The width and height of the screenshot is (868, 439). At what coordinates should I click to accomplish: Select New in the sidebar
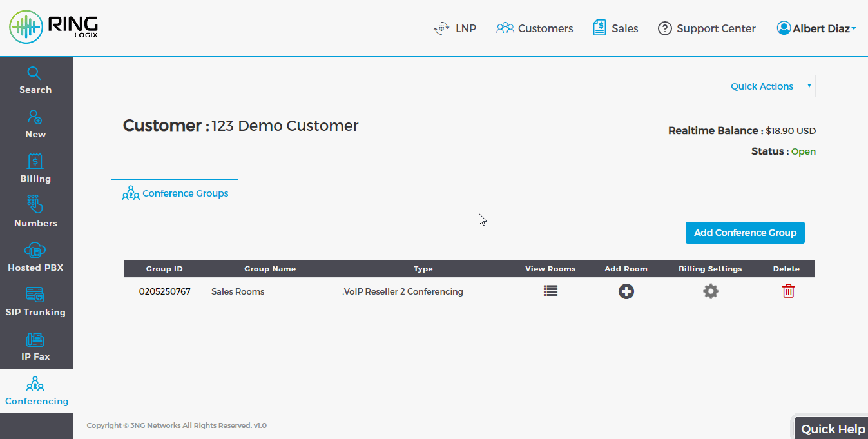35,125
